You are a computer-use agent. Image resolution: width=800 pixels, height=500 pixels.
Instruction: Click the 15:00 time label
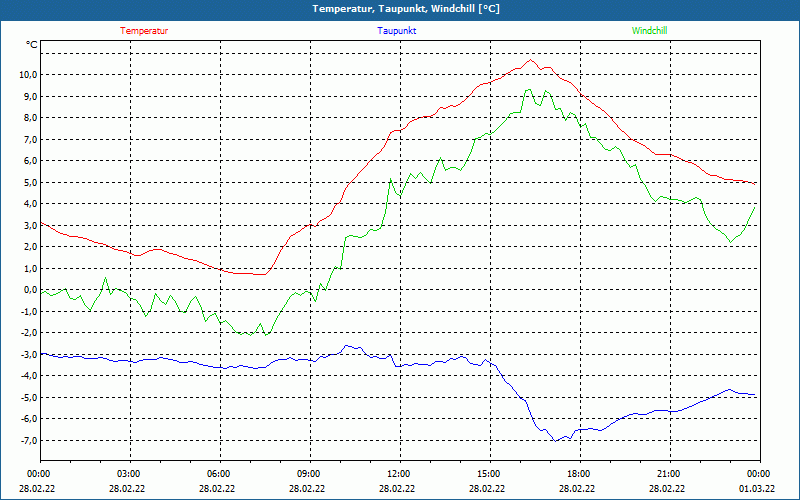(x=490, y=474)
